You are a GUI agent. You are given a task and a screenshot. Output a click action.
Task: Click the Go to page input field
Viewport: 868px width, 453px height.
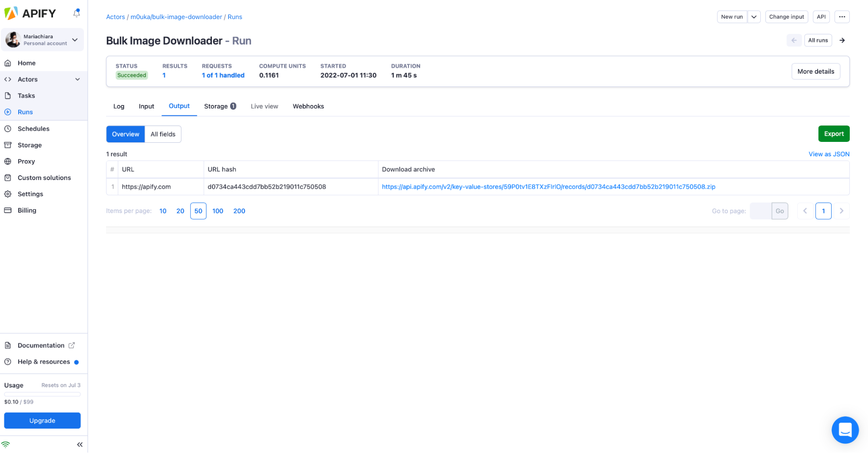click(x=761, y=211)
